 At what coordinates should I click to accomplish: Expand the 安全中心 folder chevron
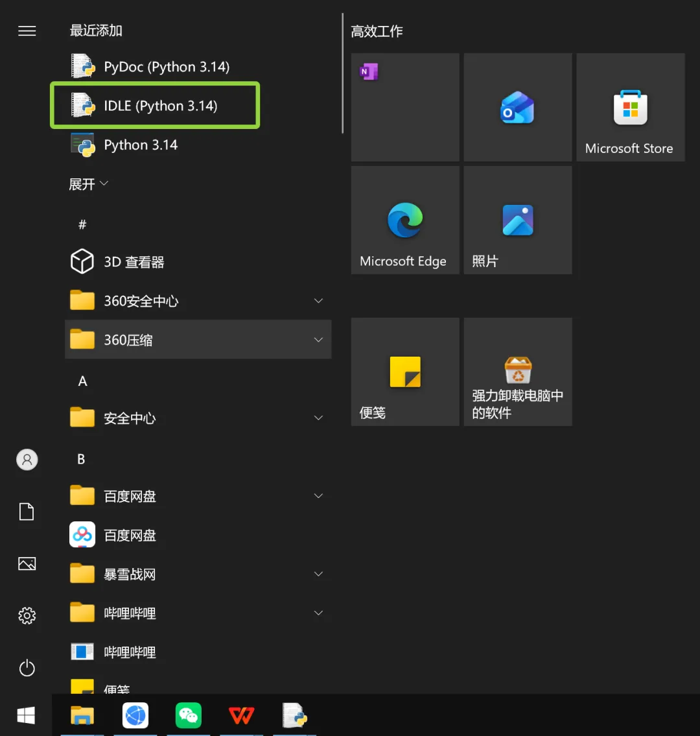click(318, 418)
